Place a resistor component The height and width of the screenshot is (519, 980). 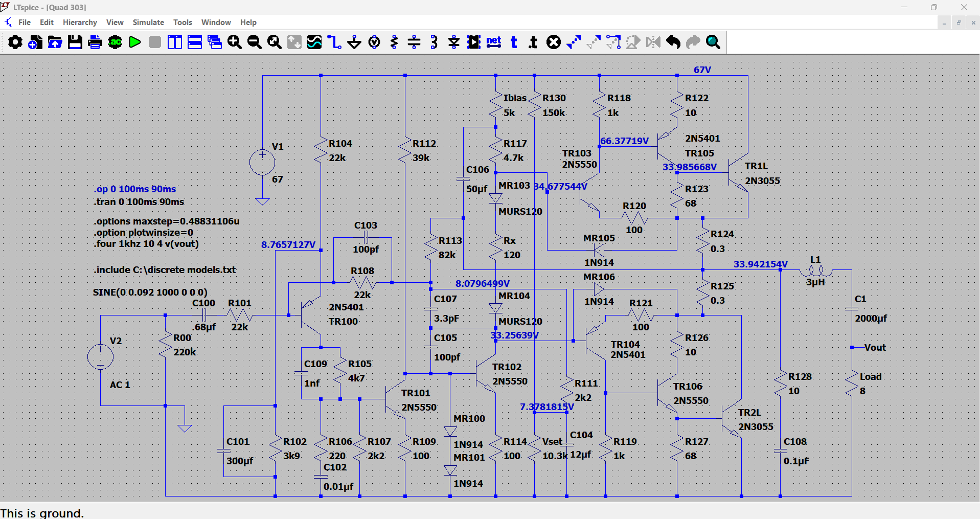(x=394, y=42)
